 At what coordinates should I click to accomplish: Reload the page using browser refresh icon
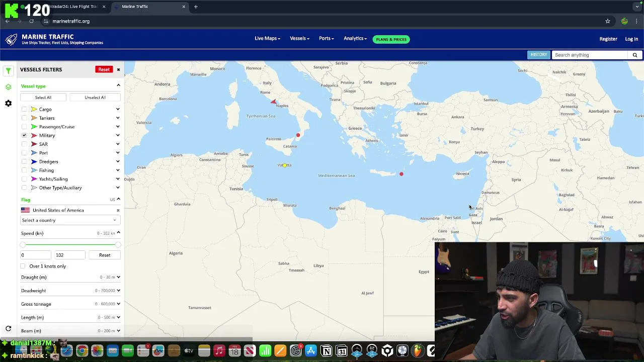[31, 21]
